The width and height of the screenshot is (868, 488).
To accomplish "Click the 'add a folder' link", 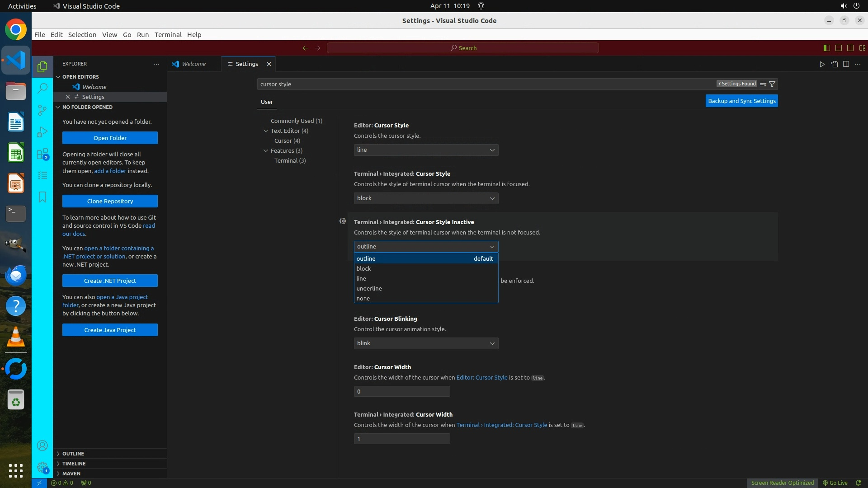I will pyautogui.click(x=110, y=171).
